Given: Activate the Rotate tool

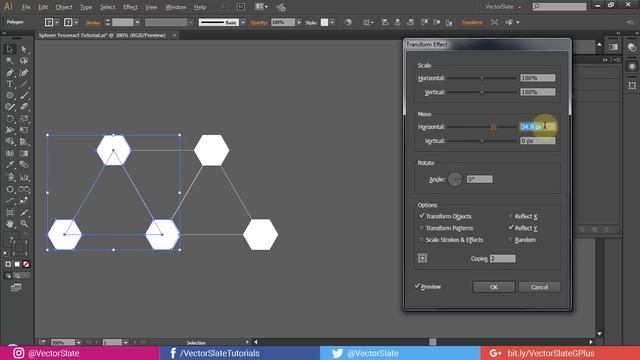Looking at the screenshot, I should [x=10, y=119].
